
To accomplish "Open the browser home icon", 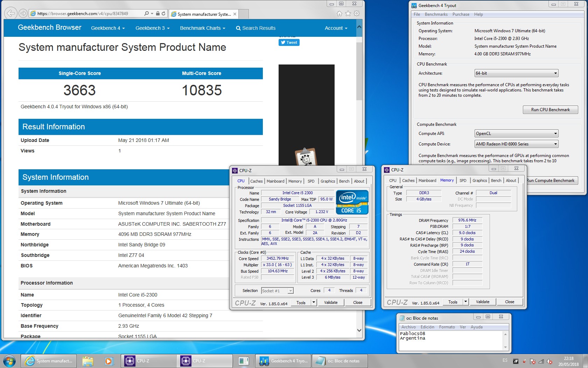I will (339, 13).
